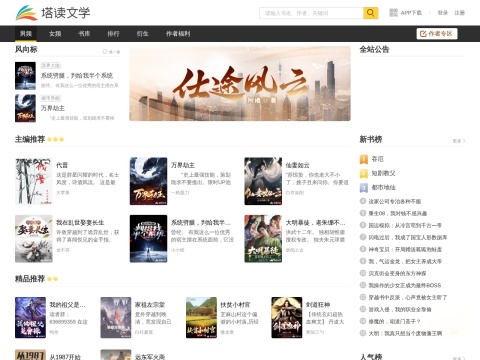Open the 娶妻长生 book cover
480x360 pixels.
[34, 239]
